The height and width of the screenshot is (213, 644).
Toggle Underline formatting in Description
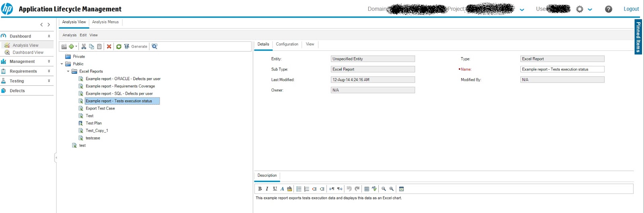coord(275,189)
